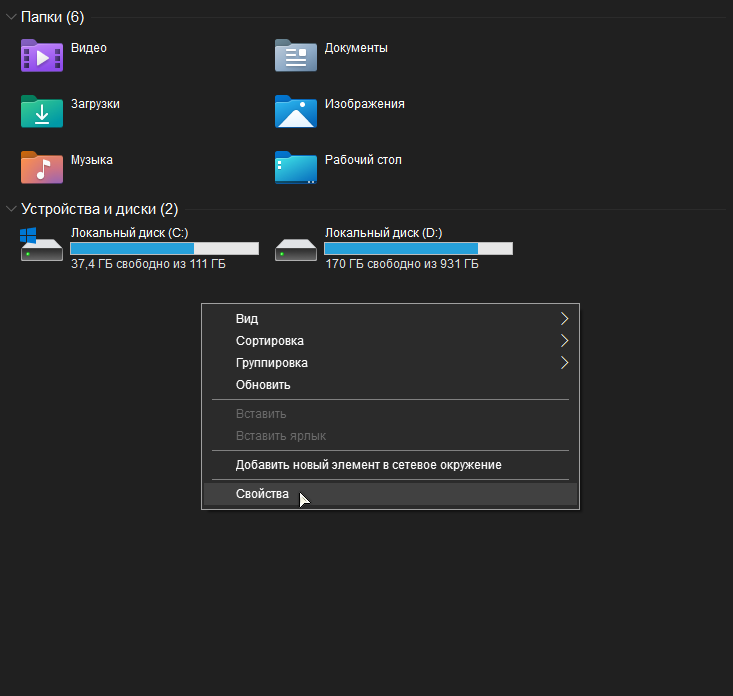Click the Локальный диск (C:) label

tap(129, 233)
